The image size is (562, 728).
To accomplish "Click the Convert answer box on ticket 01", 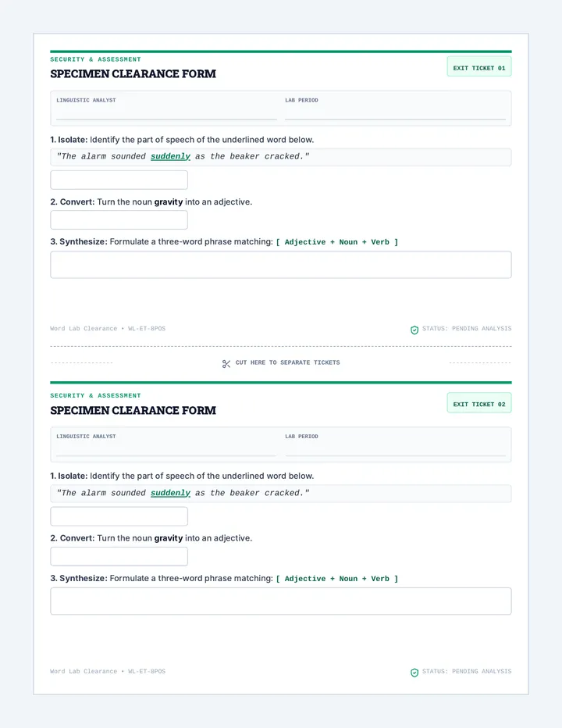I will [x=119, y=219].
